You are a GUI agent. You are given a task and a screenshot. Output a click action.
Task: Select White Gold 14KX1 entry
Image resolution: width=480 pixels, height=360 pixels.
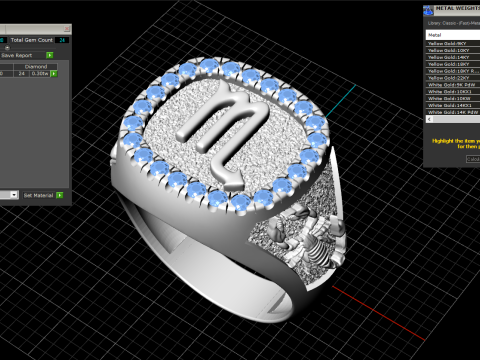tap(453, 105)
